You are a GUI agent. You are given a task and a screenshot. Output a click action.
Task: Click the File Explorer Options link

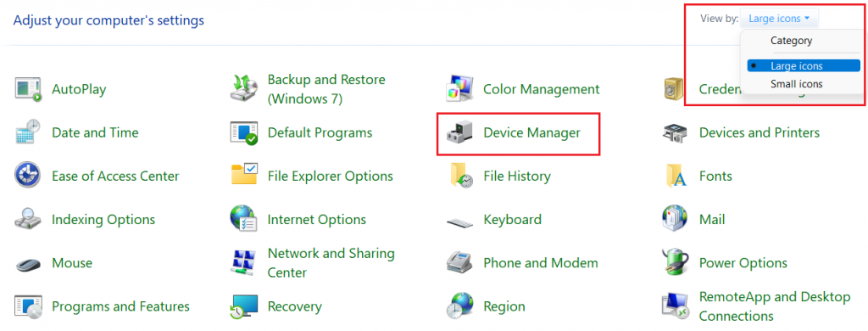point(330,176)
